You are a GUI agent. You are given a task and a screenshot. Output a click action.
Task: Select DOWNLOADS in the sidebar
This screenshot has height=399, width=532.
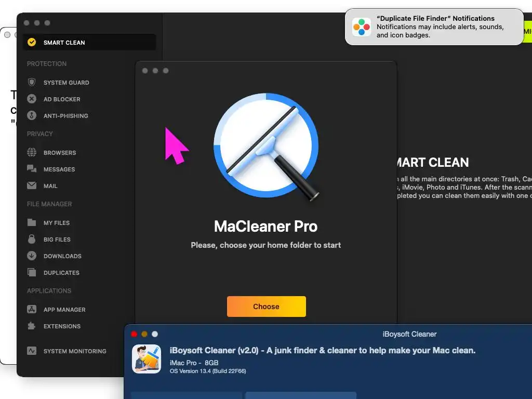(x=62, y=256)
